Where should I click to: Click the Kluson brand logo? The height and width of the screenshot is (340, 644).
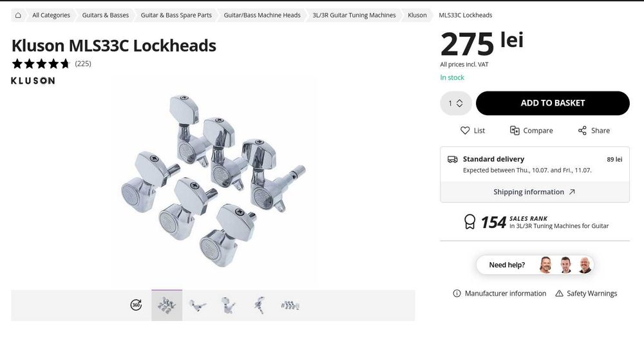(x=33, y=80)
